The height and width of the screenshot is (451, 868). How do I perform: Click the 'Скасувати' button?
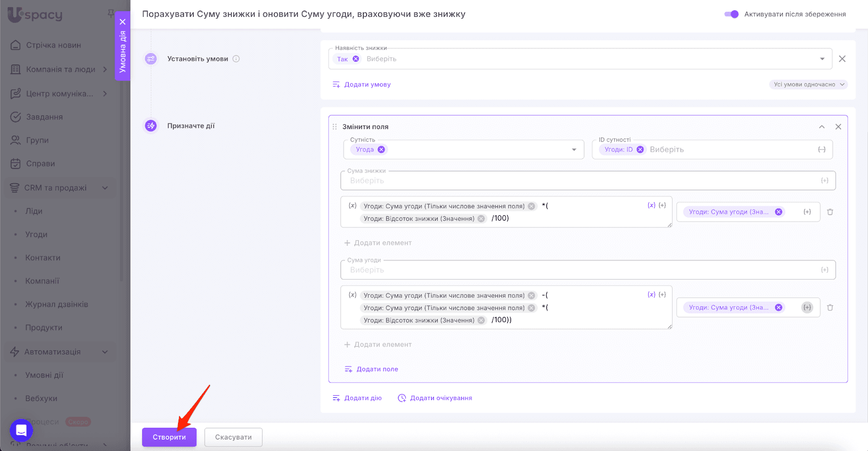tap(233, 437)
